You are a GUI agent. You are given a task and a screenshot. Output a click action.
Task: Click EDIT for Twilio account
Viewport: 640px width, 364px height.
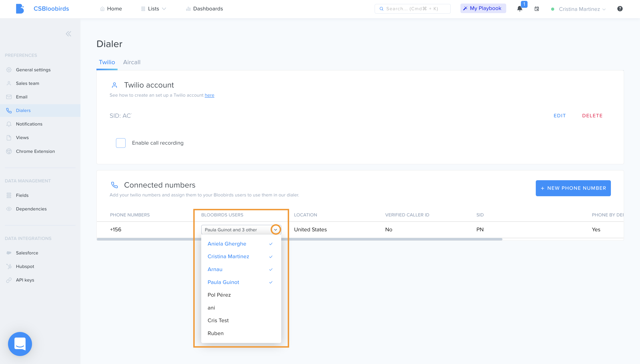click(x=560, y=116)
